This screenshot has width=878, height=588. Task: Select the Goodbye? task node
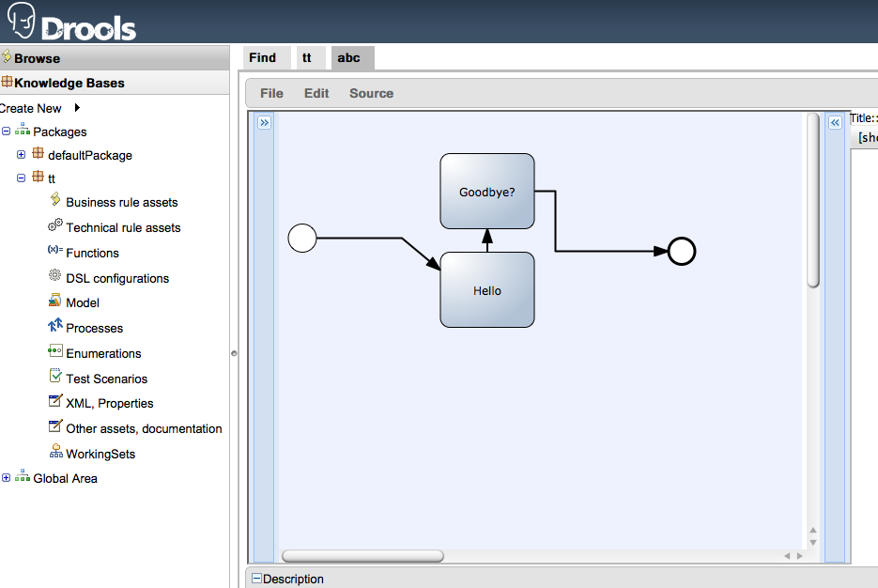coord(487,192)
